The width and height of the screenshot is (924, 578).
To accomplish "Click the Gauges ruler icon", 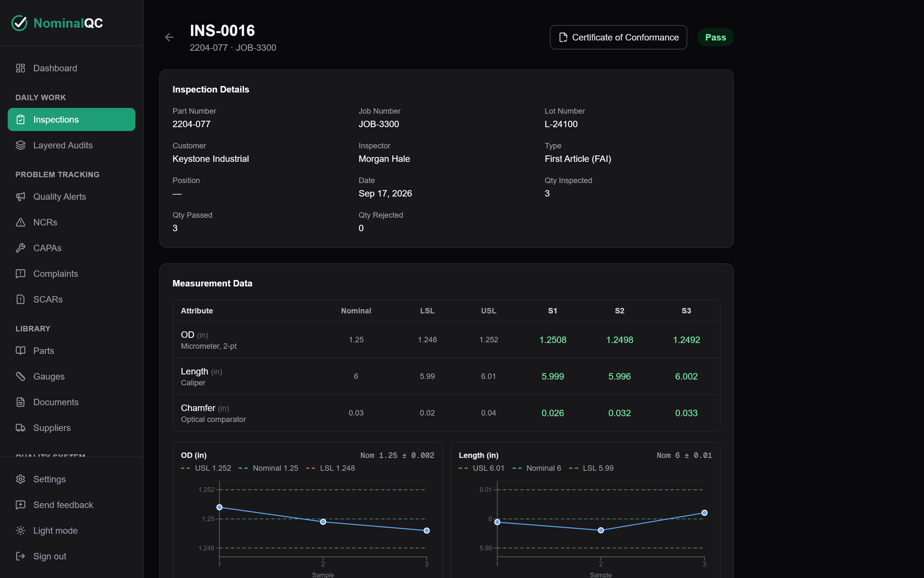I will tap(21, 377).
